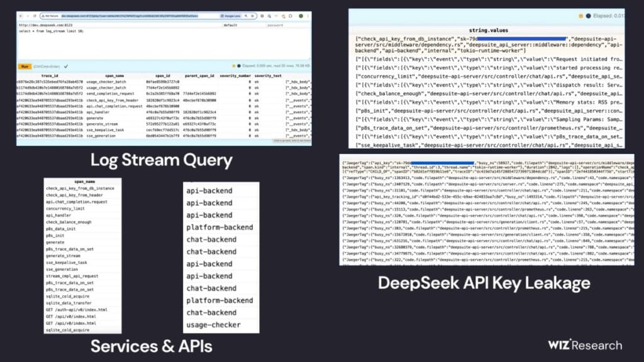
Task: Run the log_stream SQL query
Action: coord(25,66)
